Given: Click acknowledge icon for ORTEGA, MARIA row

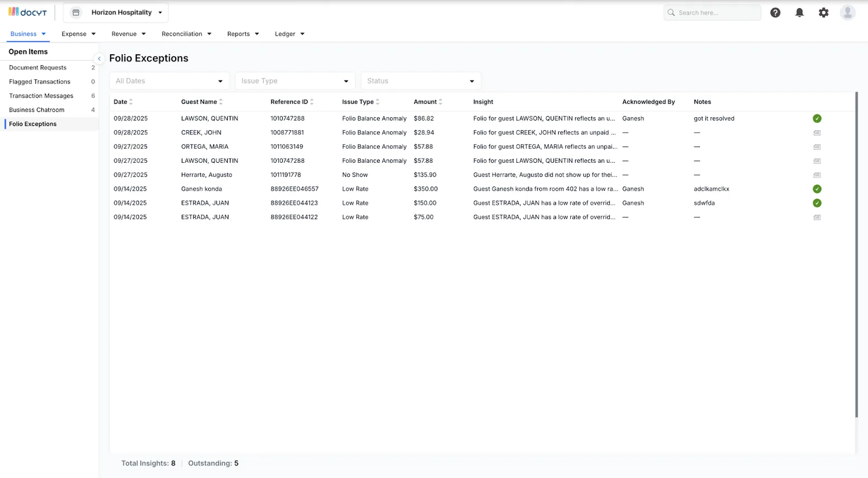Looking at the screenshot, I should pyautogui.click(x=817, y=146).
